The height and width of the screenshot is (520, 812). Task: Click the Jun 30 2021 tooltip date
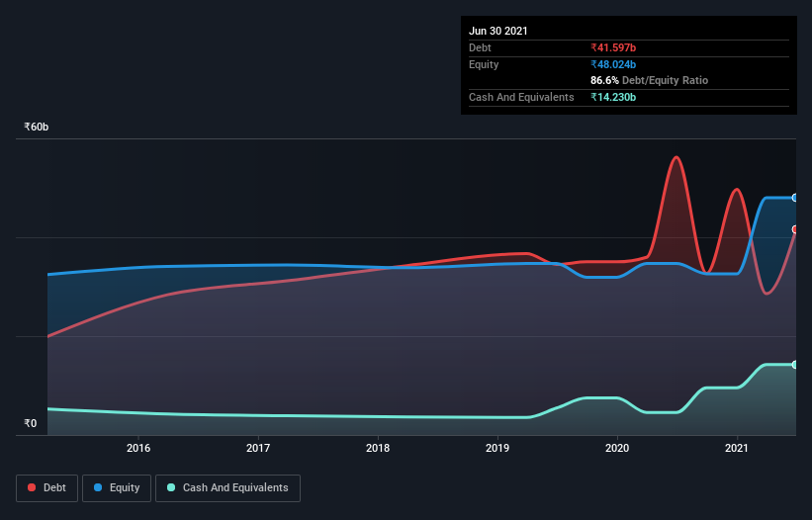coord(498,31)
